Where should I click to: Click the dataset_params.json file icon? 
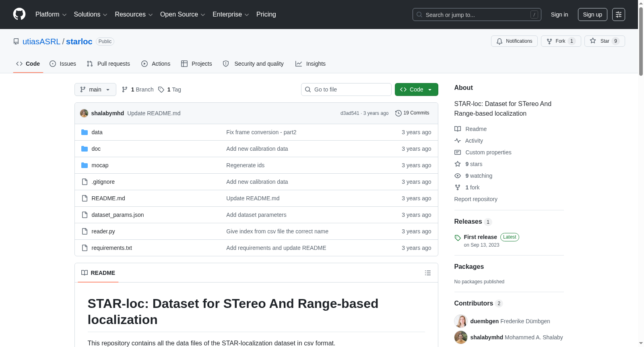pyautogui.click(x=85, y=215)
